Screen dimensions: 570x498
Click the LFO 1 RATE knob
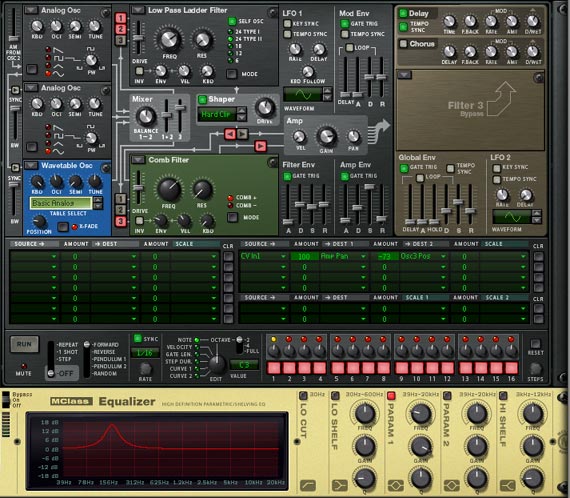(295, 49)
